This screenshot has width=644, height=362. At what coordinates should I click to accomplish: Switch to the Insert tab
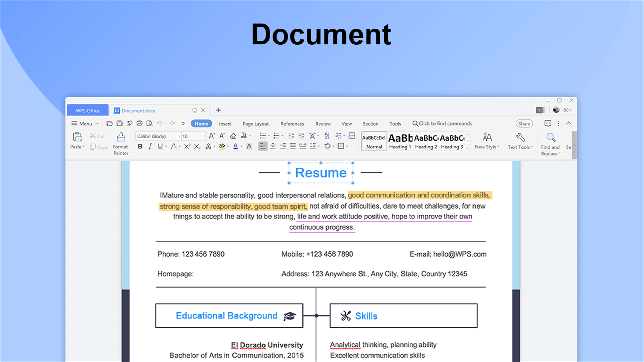[225, 124]
